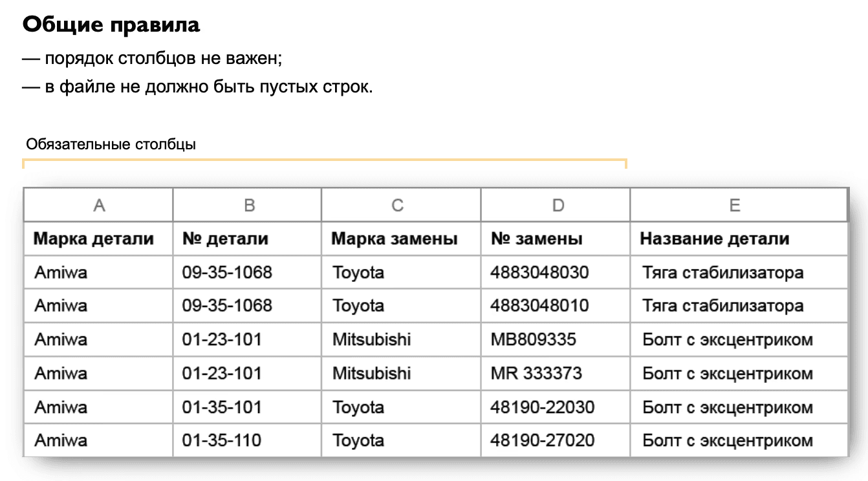The width and height of the screenshot is (868, 481).
Task: Select the line 'порядок столбцов не важен'
Action: click(x=162, y=59)
